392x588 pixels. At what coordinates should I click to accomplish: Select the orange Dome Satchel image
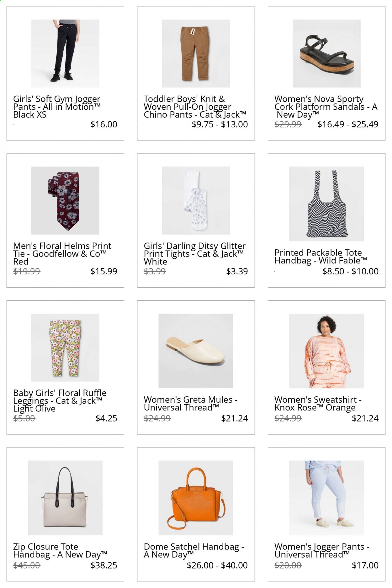point(196,498)
